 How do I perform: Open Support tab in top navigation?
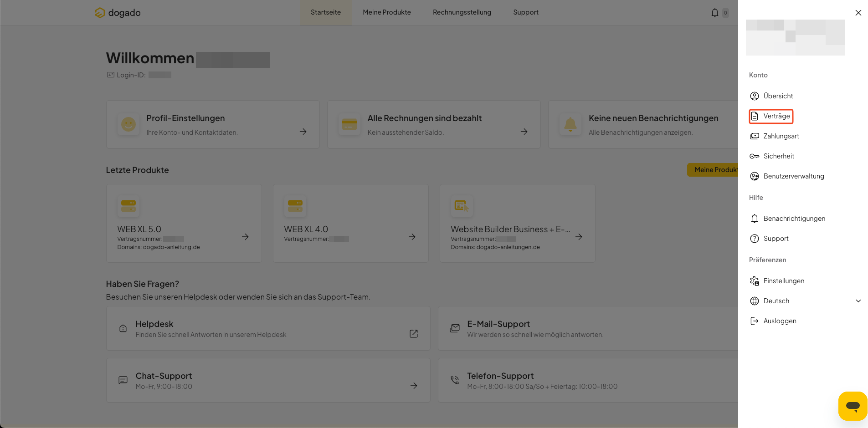526,12
